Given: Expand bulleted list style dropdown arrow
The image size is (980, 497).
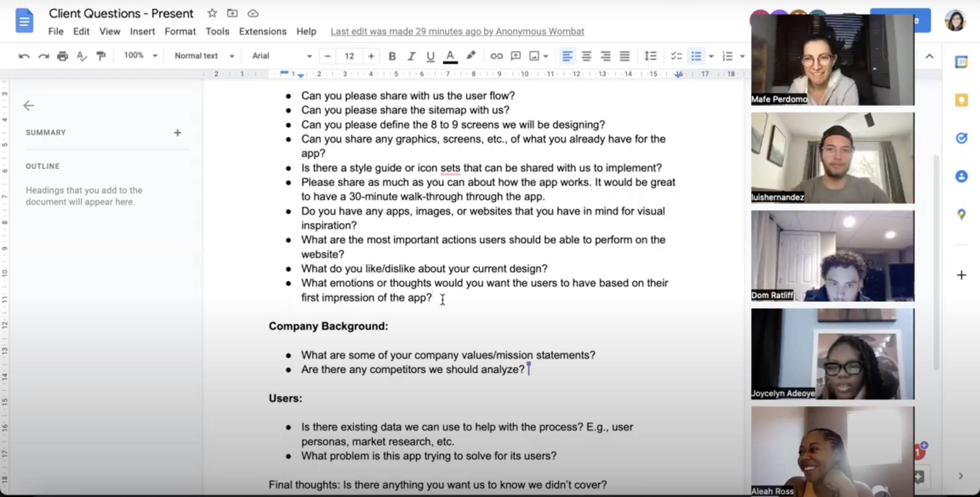Looking at the screenshot, I should click(711, 56).
